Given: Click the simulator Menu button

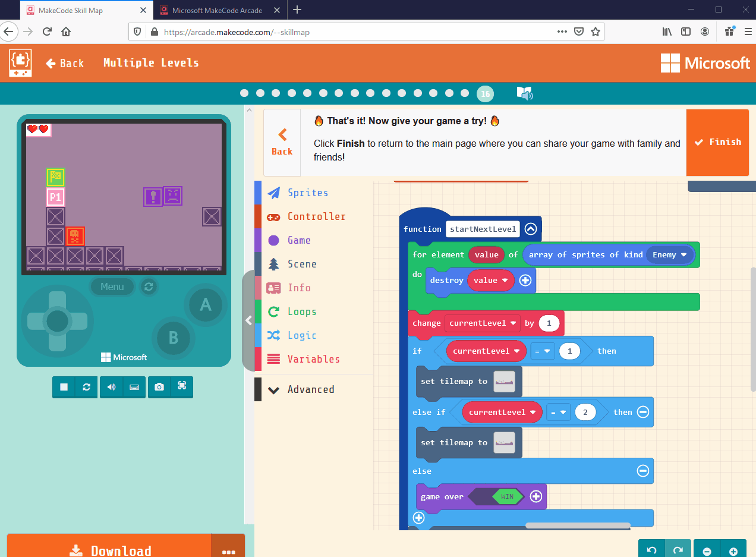Looking at the screenshot, I should click(x=112, y=287).
